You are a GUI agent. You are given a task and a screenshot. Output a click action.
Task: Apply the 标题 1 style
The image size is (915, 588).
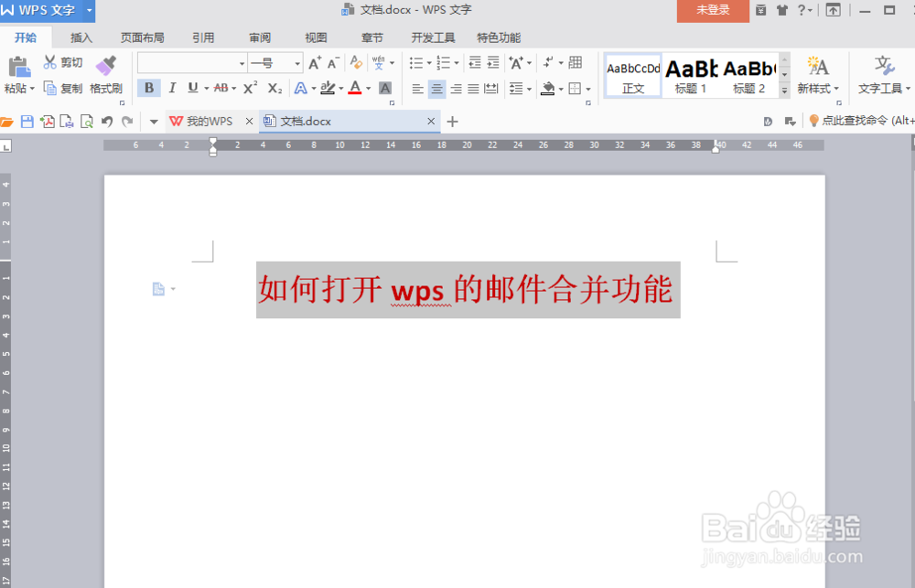(691, 76)
